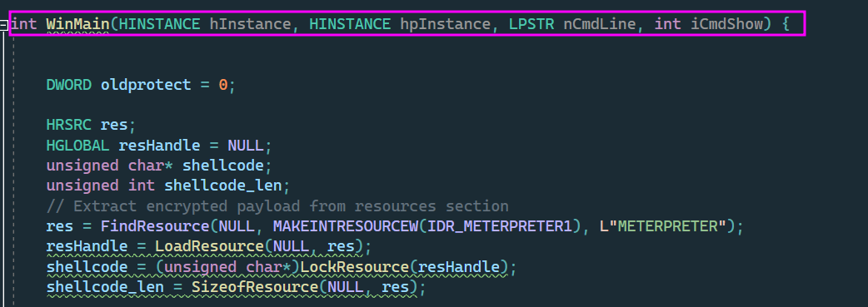Click the oldprotect variable name

(146, 85)
